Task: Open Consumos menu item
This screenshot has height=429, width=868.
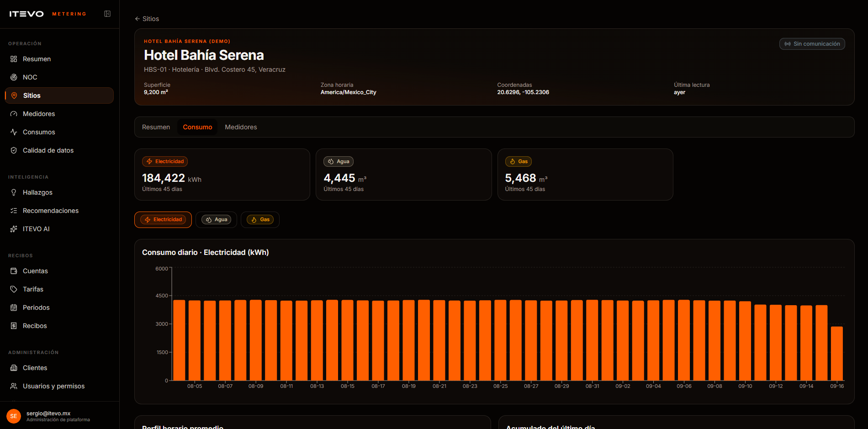Action: coord(59,132)
